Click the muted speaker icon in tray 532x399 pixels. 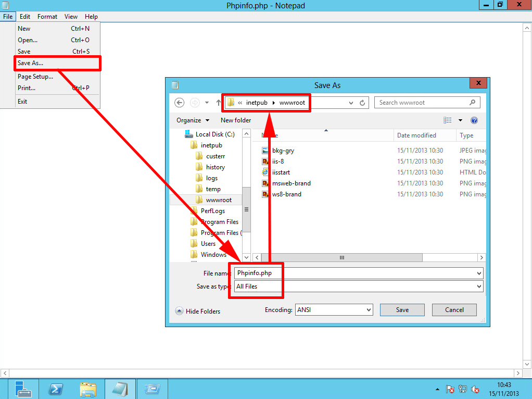475,389
